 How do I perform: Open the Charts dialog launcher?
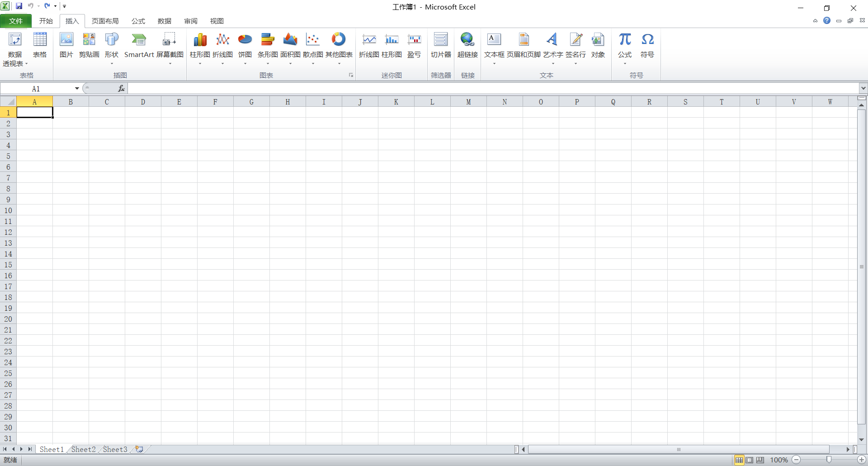pos(351,75)
